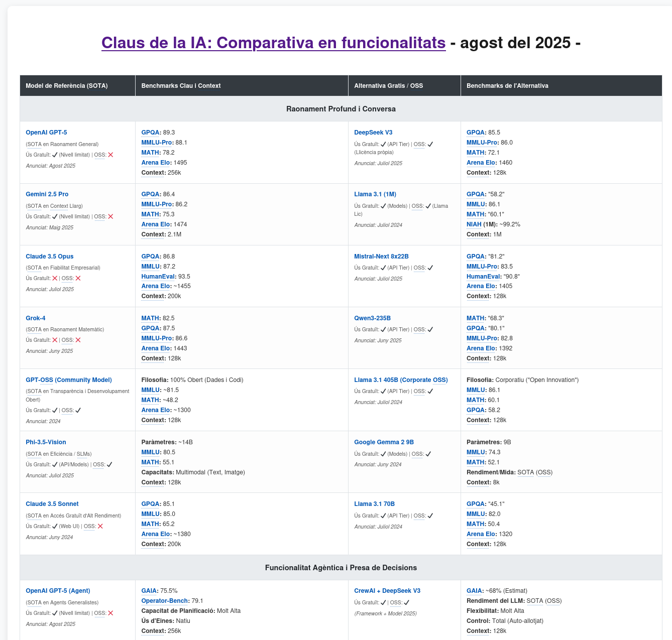Open the Qwen3-235B link
This screenshot has height=640, width=672.
(x=372, y=318)
